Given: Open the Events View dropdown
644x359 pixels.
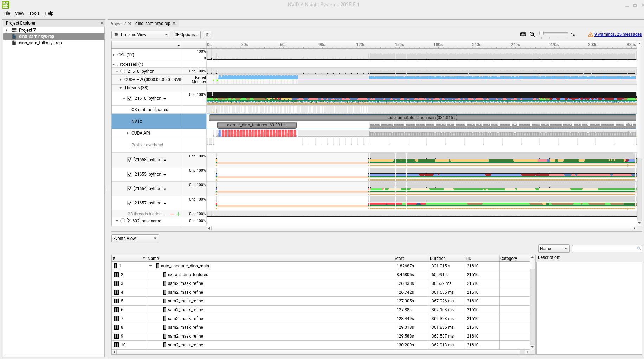Looking at the screenshot, I should (x=135, y=239).
